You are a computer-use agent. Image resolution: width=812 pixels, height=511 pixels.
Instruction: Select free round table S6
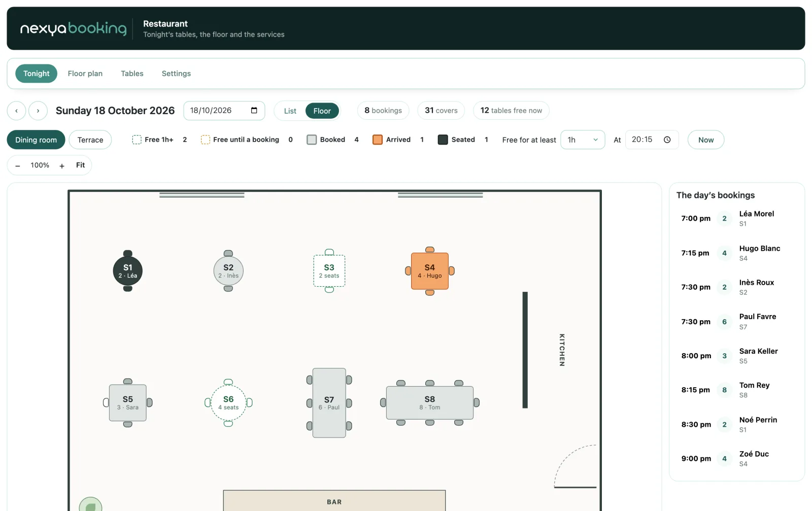pos(228,403)
